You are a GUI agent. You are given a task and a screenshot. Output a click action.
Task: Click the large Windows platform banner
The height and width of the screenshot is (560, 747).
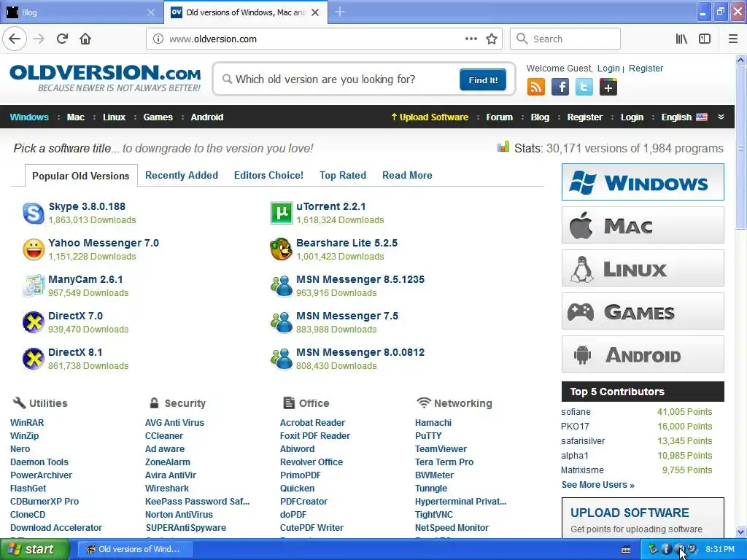click(643, 182)
